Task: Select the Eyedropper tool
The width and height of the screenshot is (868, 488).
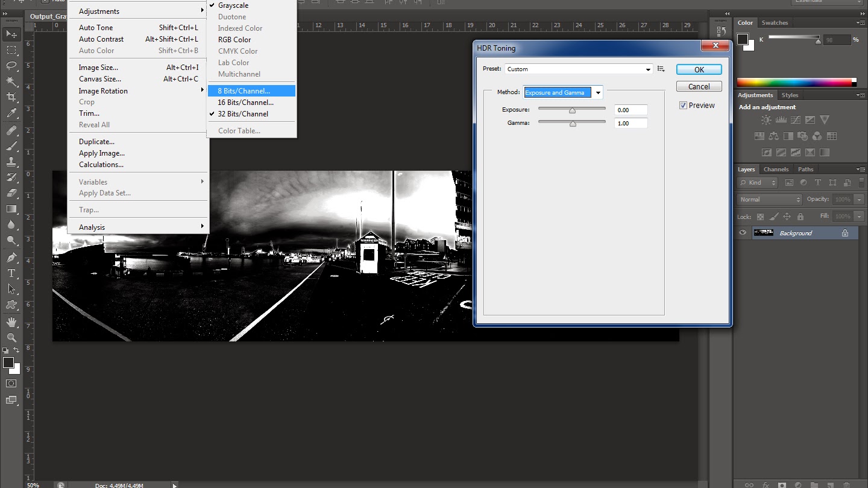Action: [11, 113]
